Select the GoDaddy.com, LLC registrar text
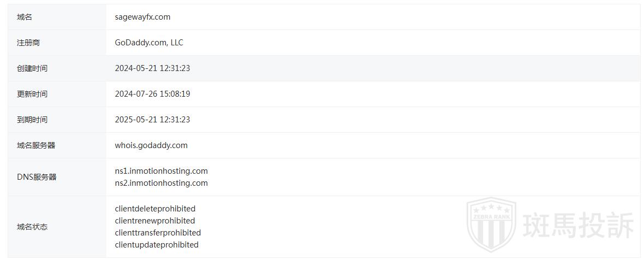Screen dimensions: 644x259 pos(149,43)
